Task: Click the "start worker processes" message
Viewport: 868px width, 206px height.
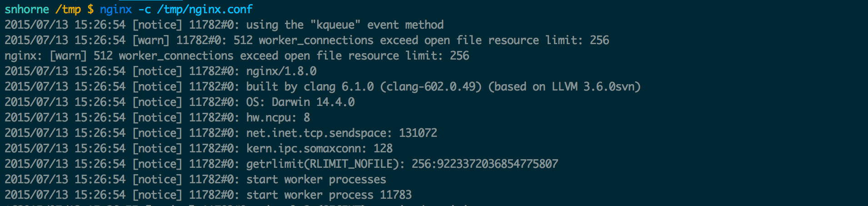Action: click(x=316, y=180)
